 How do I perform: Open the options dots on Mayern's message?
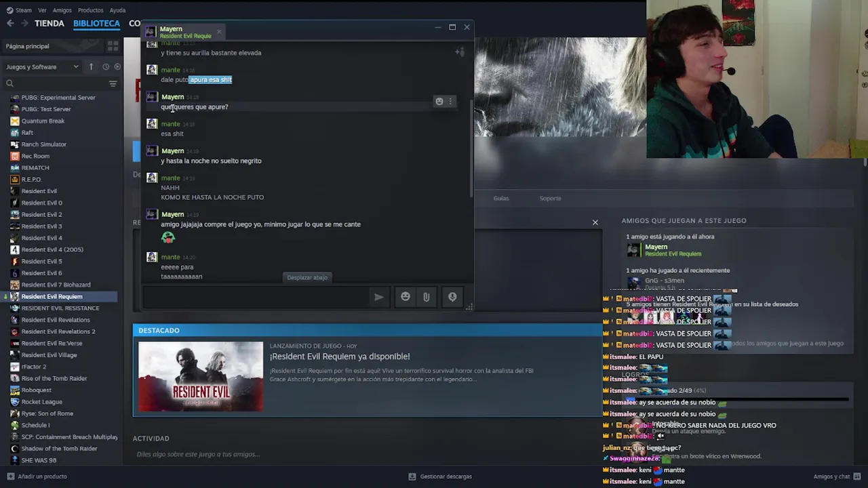pos(450,102)
